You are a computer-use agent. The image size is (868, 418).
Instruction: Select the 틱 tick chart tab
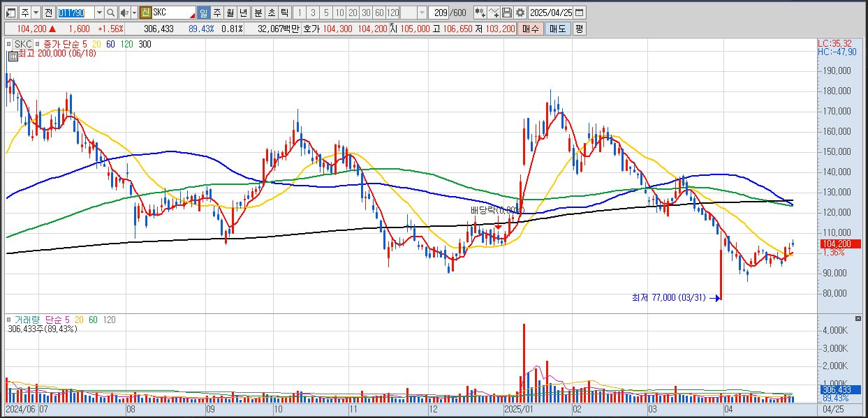284,13
